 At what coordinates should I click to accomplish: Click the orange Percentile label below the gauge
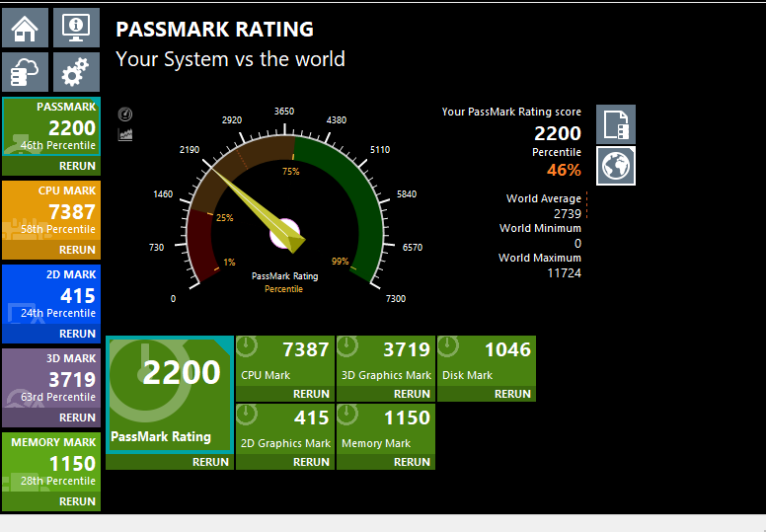284,289
